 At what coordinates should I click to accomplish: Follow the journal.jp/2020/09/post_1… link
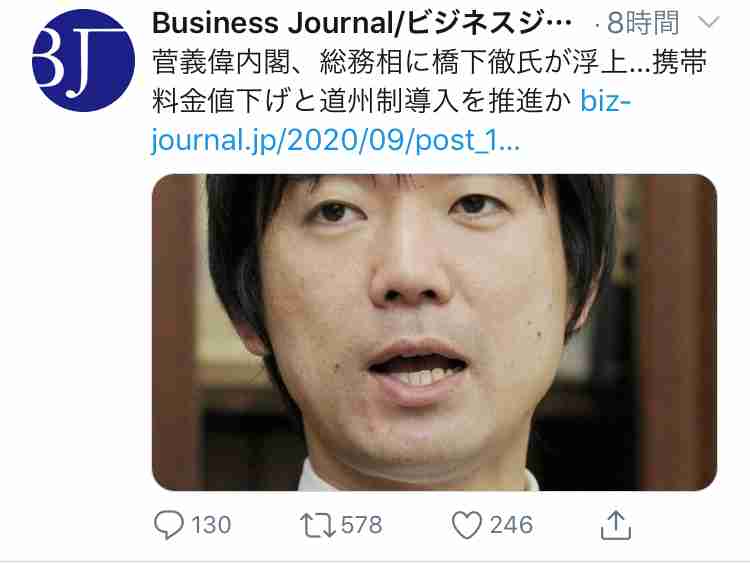(335, 140)
